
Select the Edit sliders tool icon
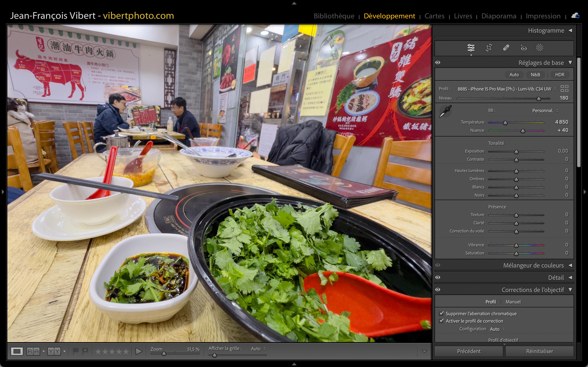pos(471,48)
